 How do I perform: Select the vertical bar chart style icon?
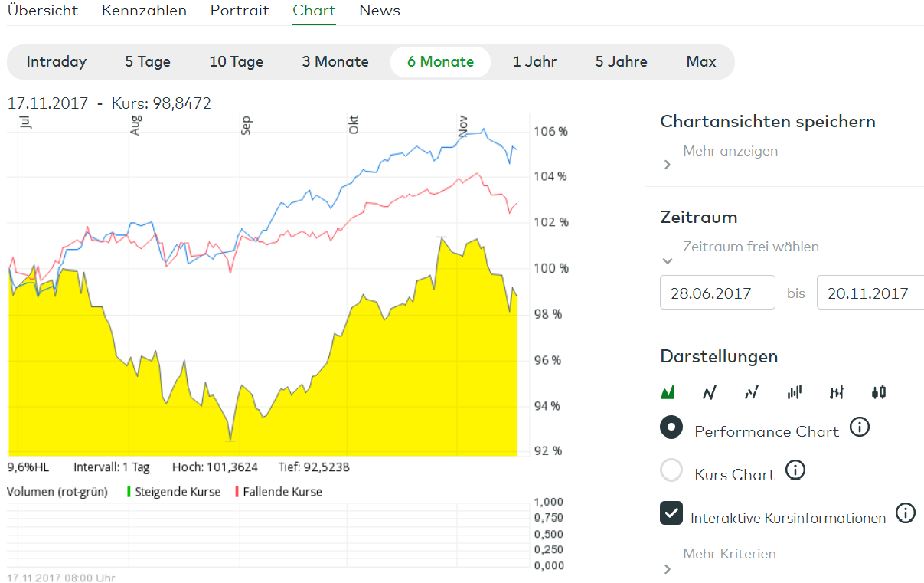point(794,392)
